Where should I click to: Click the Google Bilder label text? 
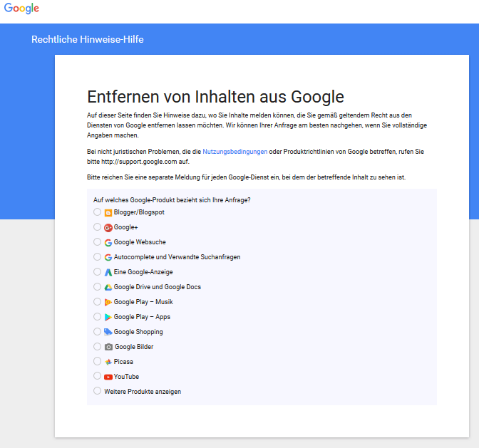coord(134,347)
